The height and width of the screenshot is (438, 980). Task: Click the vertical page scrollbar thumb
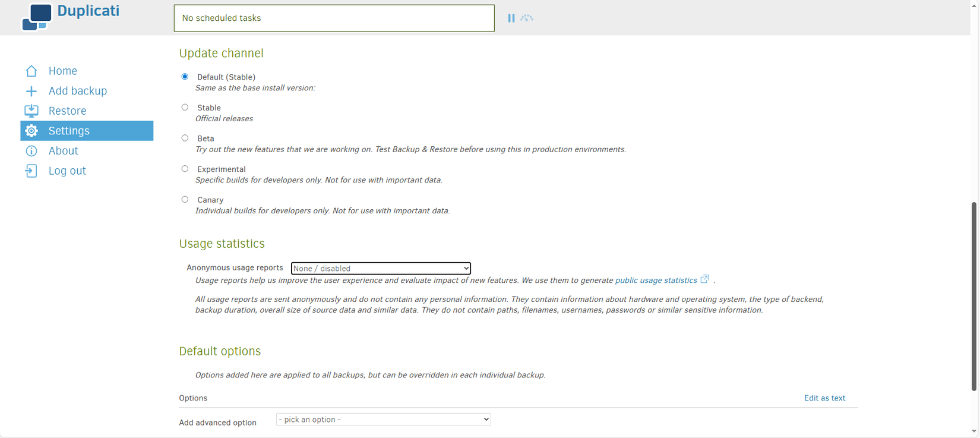(974, 296)
